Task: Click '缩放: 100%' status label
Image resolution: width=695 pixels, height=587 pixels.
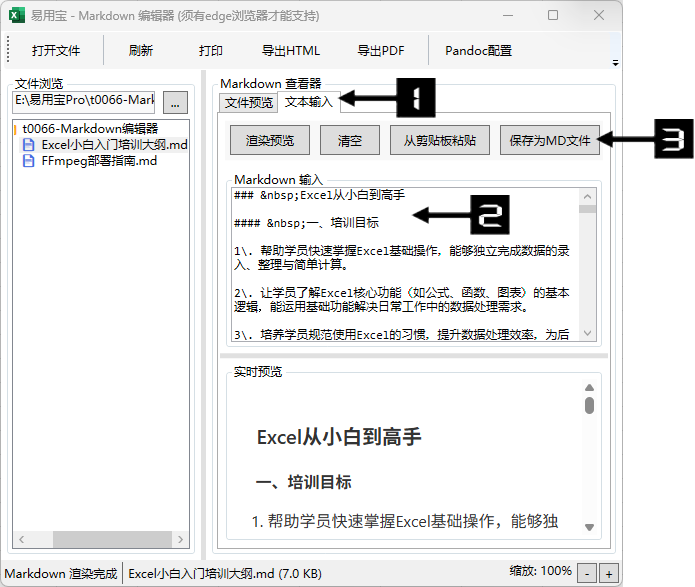Action: point(540,571)
